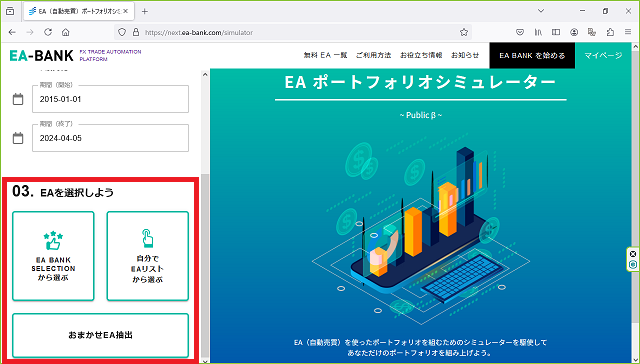Click start date field 2015-01-01
Viewport: 640px width, 364px height.
pos(111,99)
